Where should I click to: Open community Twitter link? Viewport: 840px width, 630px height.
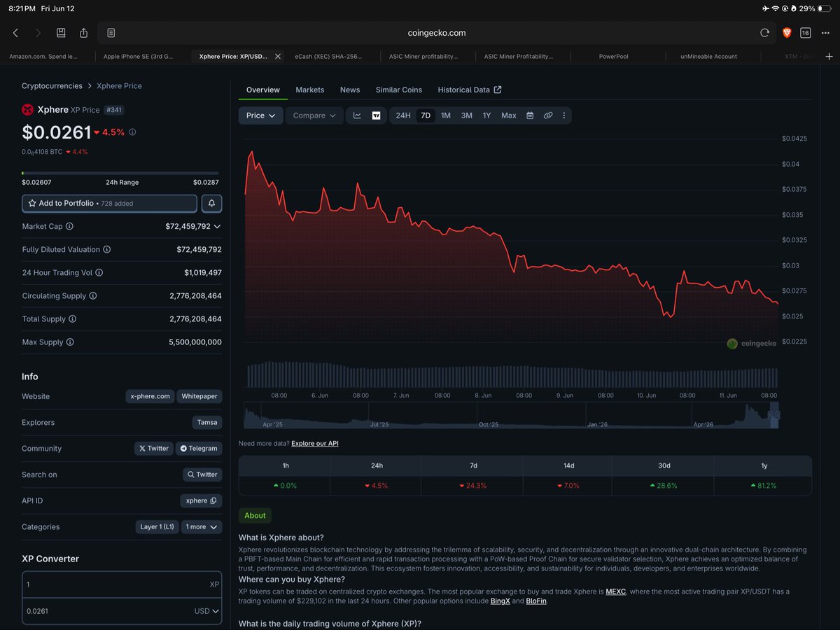tap(154, 448)
